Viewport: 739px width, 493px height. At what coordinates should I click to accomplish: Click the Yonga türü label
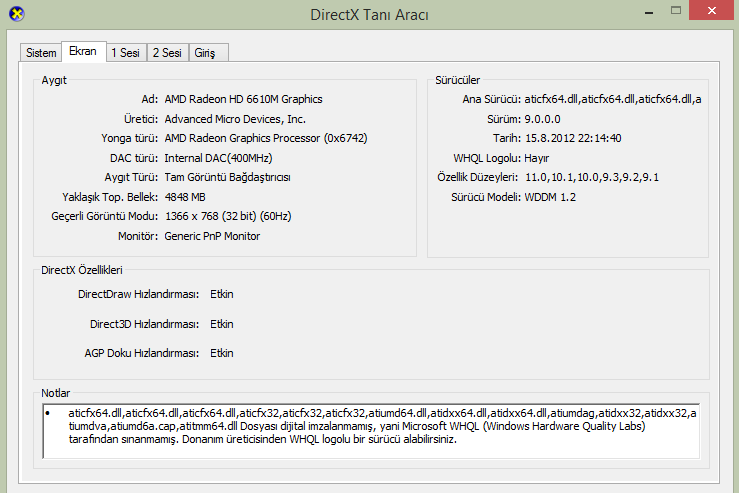[130, 138]
